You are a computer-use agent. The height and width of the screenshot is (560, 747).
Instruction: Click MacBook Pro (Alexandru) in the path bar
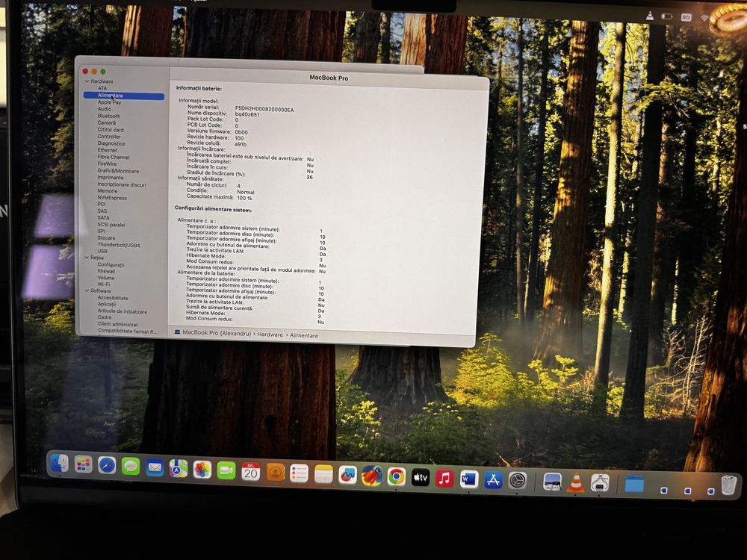pyautogui.click(x=212, y=333)
